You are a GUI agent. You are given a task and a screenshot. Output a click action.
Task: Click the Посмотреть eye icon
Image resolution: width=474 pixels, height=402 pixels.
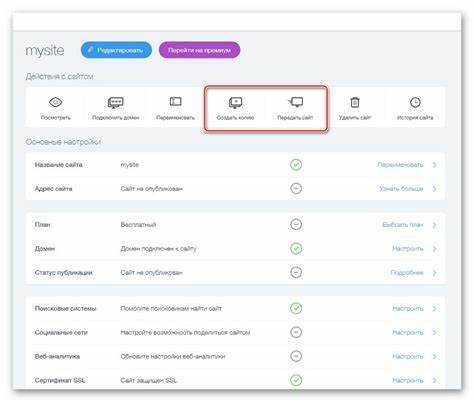point(56,102)
